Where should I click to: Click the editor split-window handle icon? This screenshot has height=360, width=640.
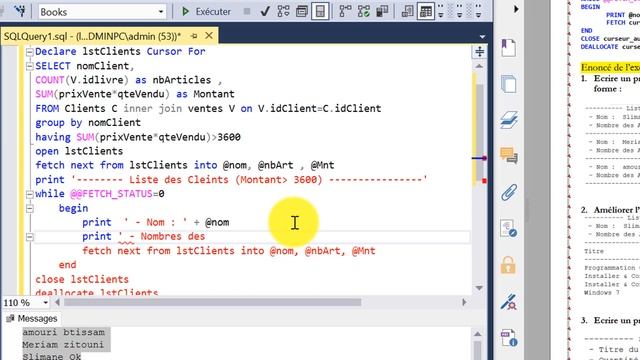480,51
